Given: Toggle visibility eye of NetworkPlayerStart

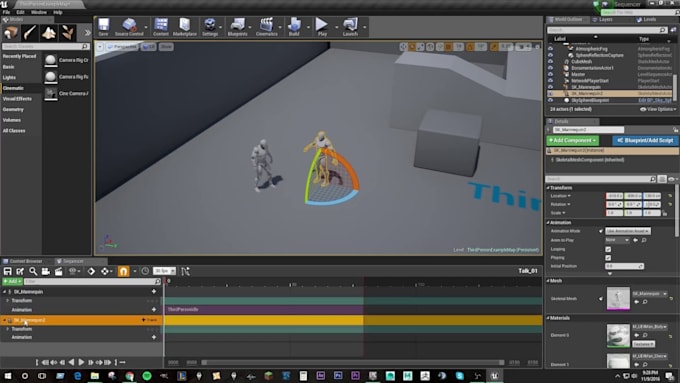Looking at the screenshot, I should coord(550,81).
